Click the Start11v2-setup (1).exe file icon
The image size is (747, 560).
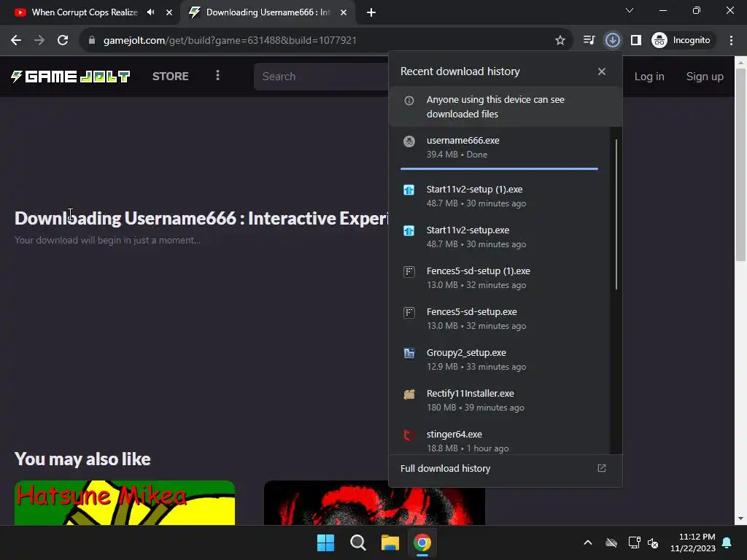tap(409, 190)
